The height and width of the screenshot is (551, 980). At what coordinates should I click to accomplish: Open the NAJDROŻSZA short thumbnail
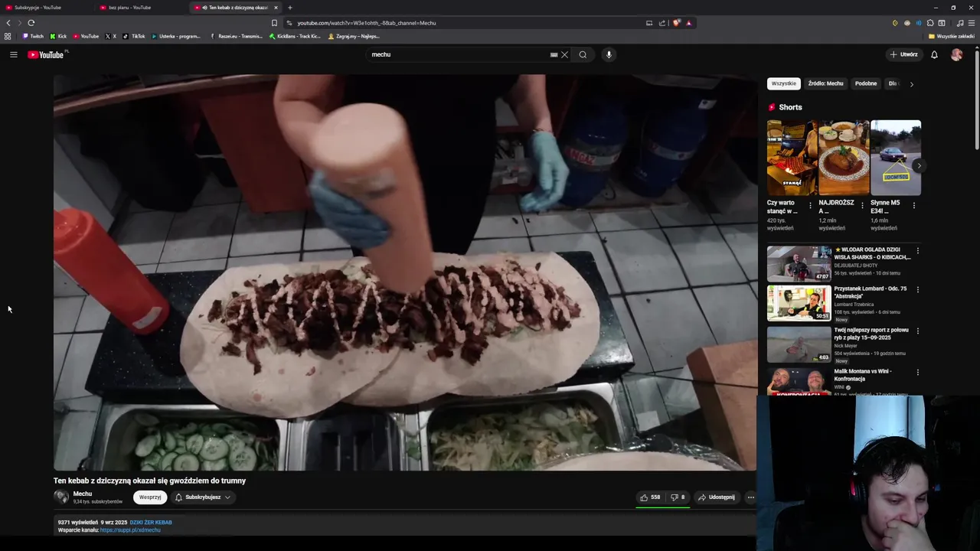(x=844, y=158)
